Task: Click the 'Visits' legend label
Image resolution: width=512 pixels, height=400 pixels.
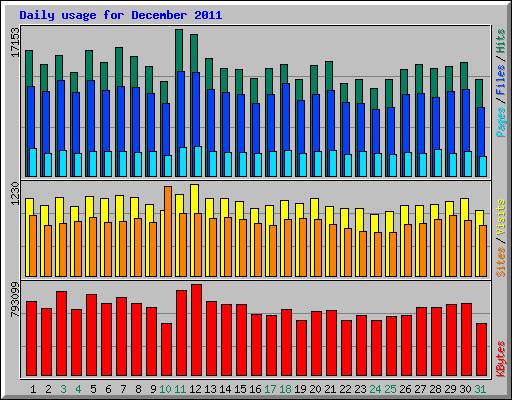Action: (501, 217)
